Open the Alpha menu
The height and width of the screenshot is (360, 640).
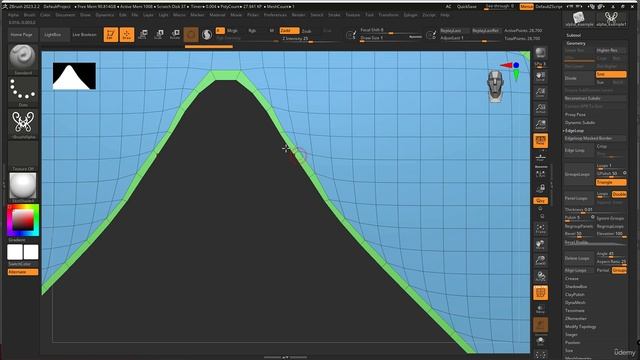(x=13, y=15)
